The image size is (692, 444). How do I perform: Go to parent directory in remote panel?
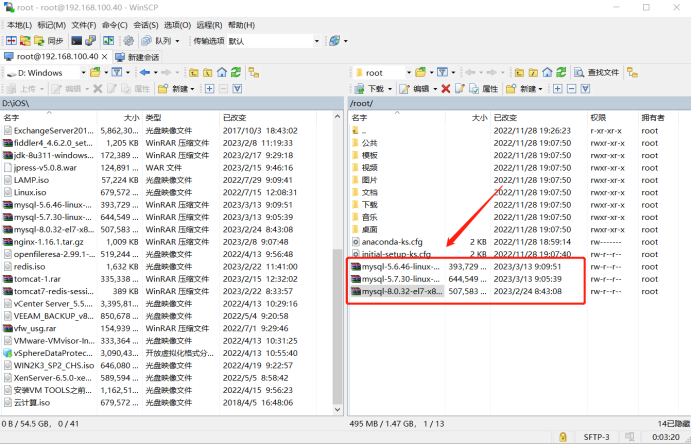(519, 72)
